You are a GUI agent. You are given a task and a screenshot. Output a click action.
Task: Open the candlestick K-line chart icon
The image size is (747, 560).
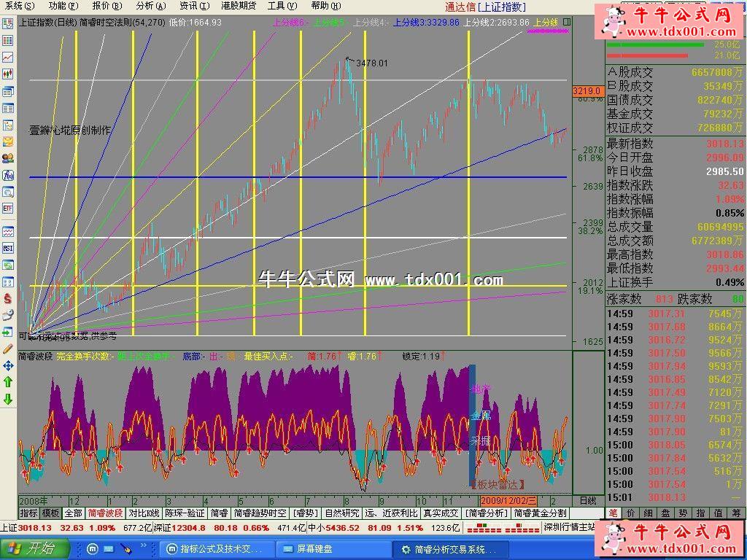click(x=7, y=74)
